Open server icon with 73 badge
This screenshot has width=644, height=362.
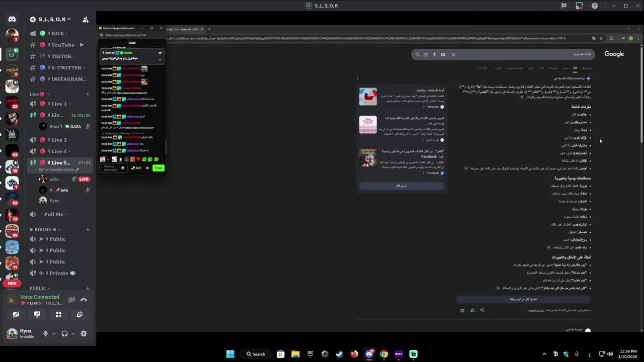12,215
